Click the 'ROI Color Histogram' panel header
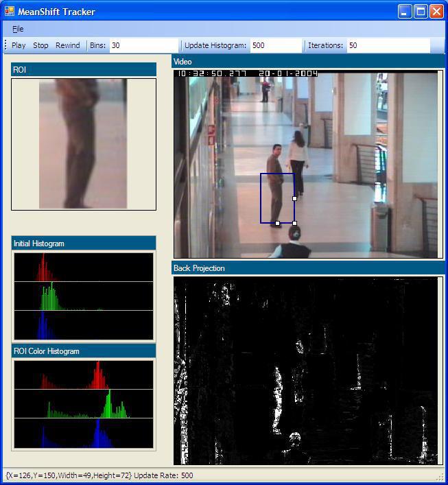This screenshot has width=448, height=485. (x=84, y=351)
